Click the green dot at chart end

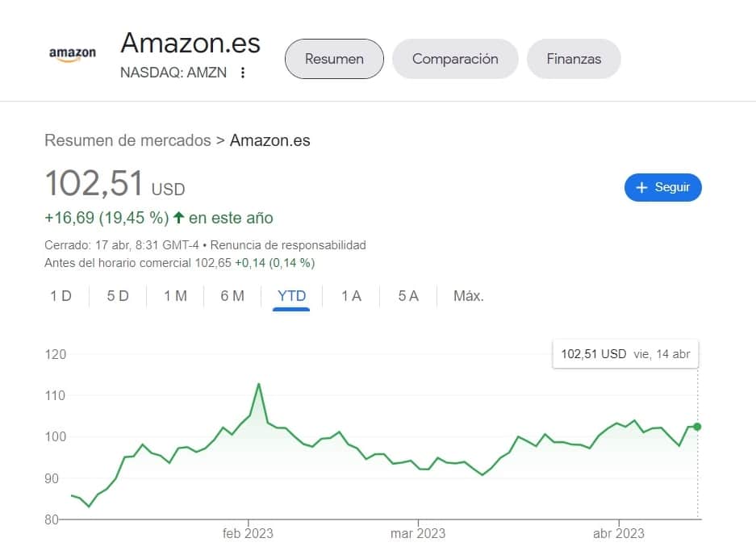(x=697, y=427)
